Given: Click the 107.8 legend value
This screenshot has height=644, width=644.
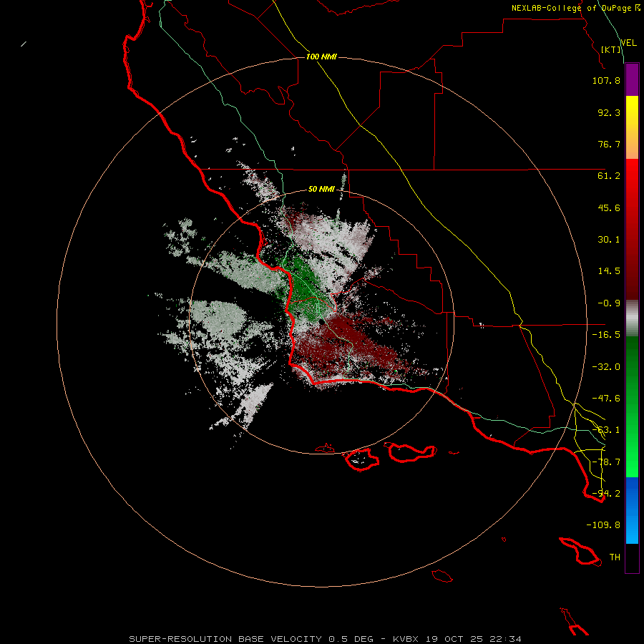Looking at the screenshot, I should (606, 80).
